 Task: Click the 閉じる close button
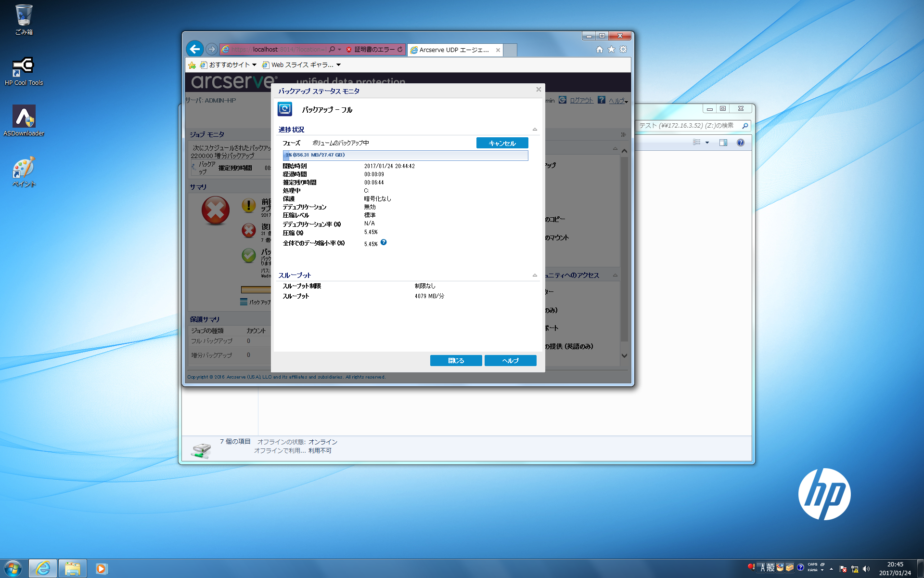click(456, 360)
